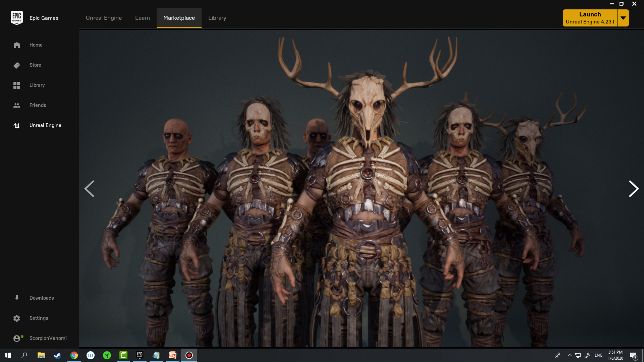This screenshot has width=644, height=362.
Task: Open the Store with the tag icon
Action: coord(17,65)
